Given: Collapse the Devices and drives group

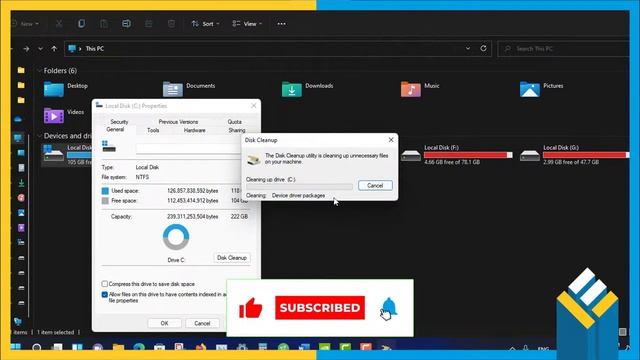Looking at the screenshot, I should click(40, 136).
